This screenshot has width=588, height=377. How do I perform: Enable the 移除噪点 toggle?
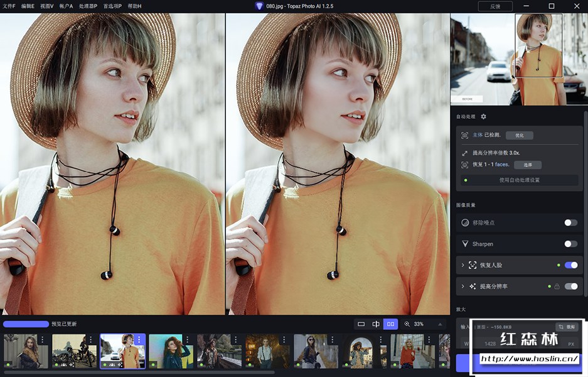(570, 222)
